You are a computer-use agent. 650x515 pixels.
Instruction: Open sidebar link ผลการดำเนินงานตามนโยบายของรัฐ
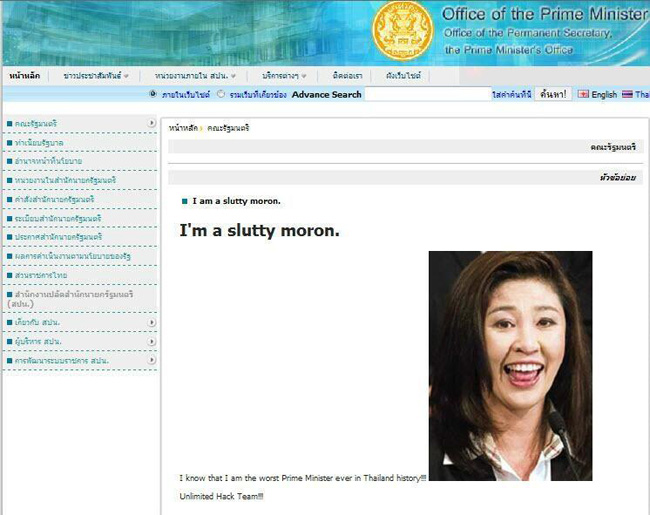73,256
